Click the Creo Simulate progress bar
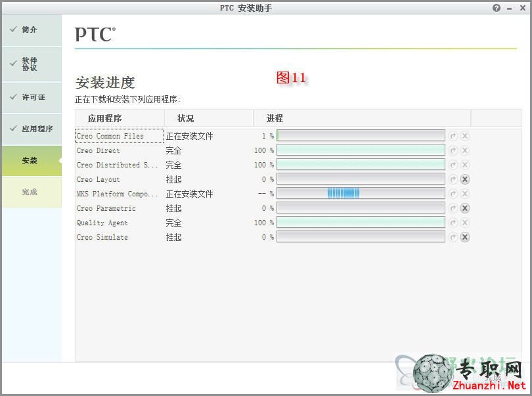The image size is (532, 396). pos(361,236)
